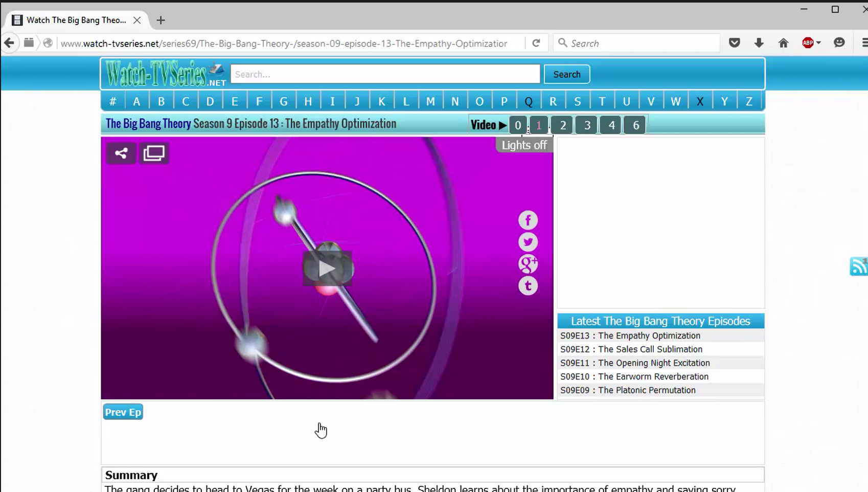Image resolution: width=868 pixels, height=492 pixels.
Task: Browse series starting with letter M
Action: (430, 101)
